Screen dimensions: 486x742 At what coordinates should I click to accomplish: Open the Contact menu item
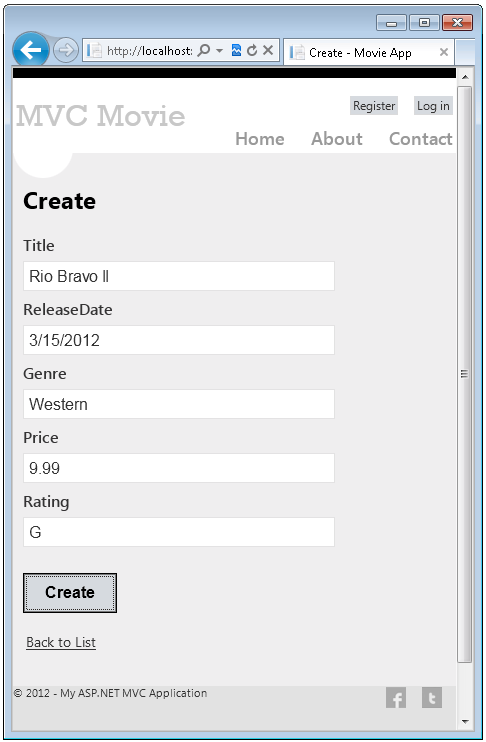[x=421, y=139]
